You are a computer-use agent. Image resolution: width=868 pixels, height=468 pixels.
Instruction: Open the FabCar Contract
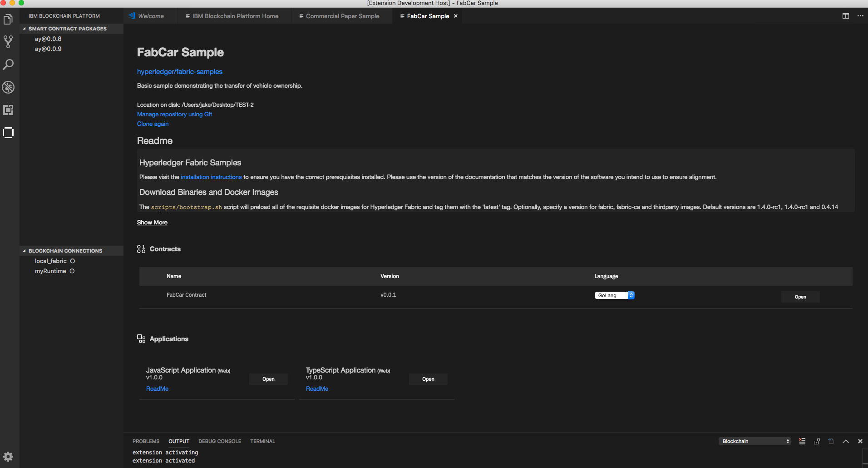tap(800, 297)
